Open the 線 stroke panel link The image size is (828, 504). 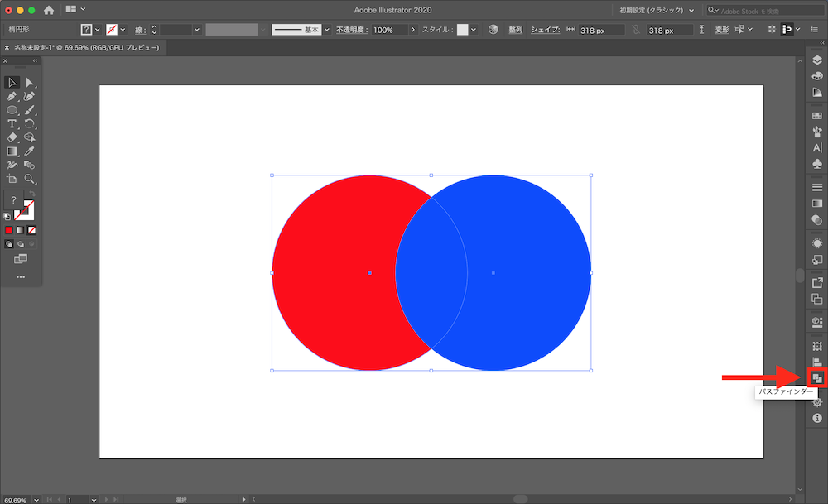(x=139, y=30)
